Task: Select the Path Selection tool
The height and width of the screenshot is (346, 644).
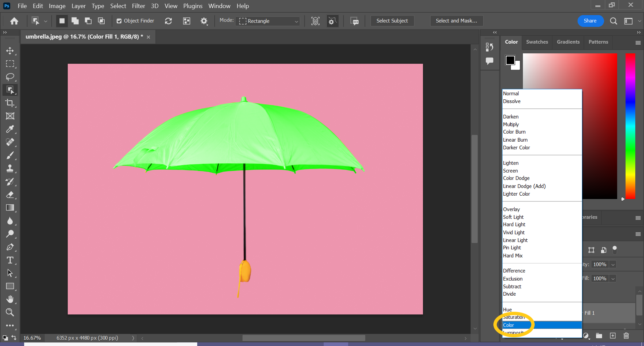Action: [x=10, y=273]
